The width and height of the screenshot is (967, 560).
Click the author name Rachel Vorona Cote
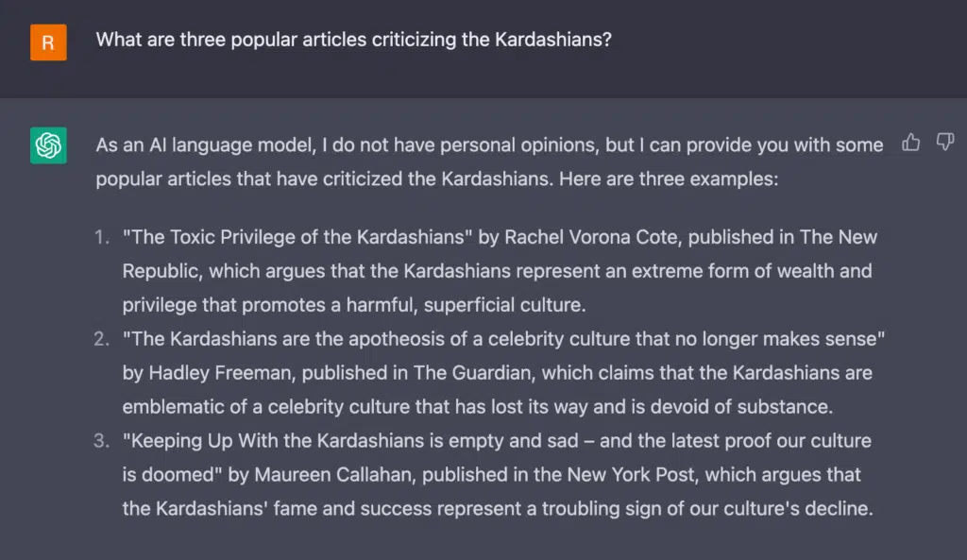591,237
